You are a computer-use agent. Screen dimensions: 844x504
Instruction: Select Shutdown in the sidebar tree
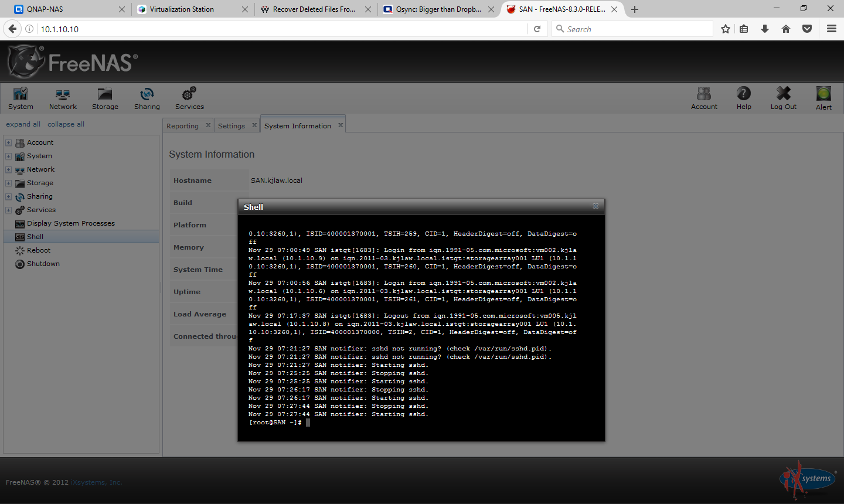43,264
